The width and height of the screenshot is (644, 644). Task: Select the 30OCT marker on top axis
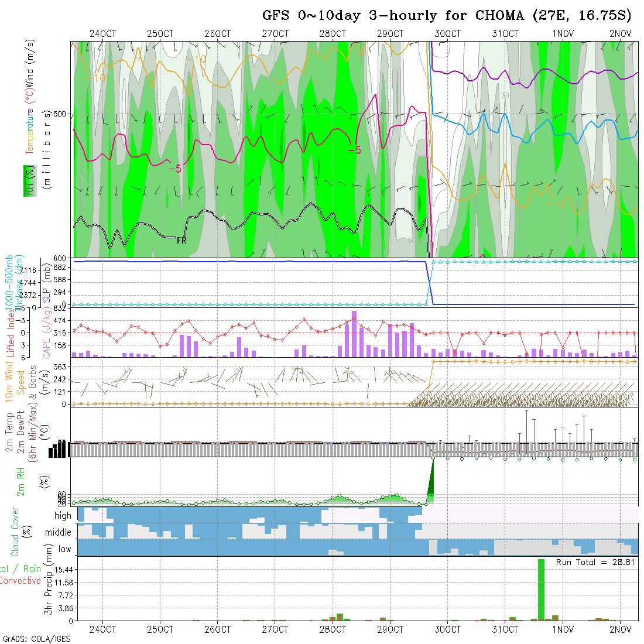point(447,34)
